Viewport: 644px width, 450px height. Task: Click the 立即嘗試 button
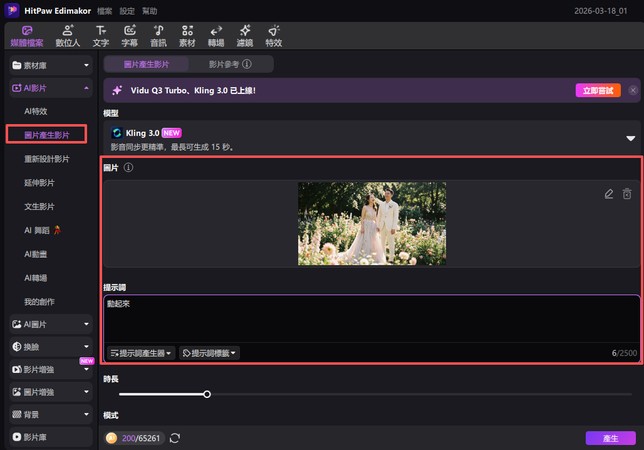pyautogui.click(x=598, y=90)
